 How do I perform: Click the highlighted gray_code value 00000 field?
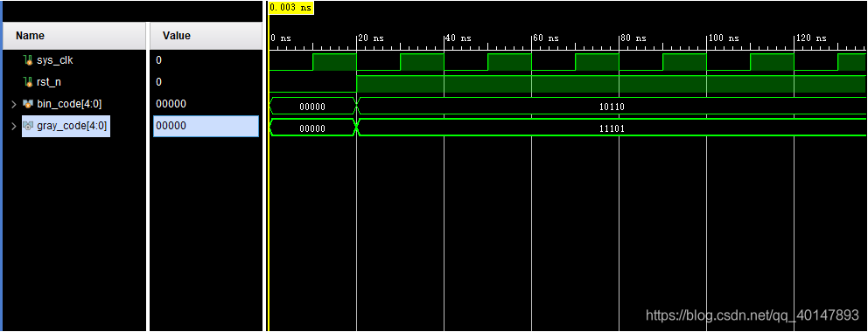coord(206,126)
